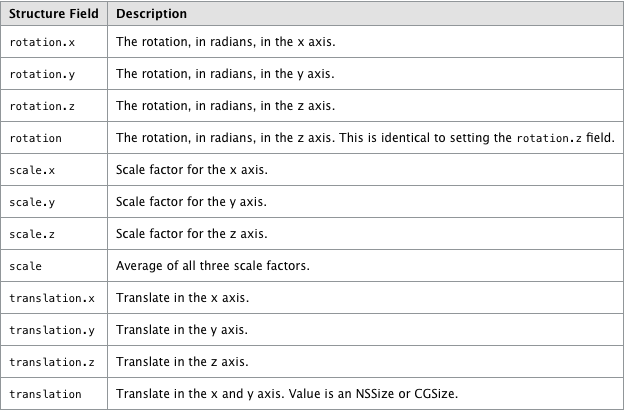
Task: Click the plain scale field name
Action: pyautogui.click(x=25, y=267)
